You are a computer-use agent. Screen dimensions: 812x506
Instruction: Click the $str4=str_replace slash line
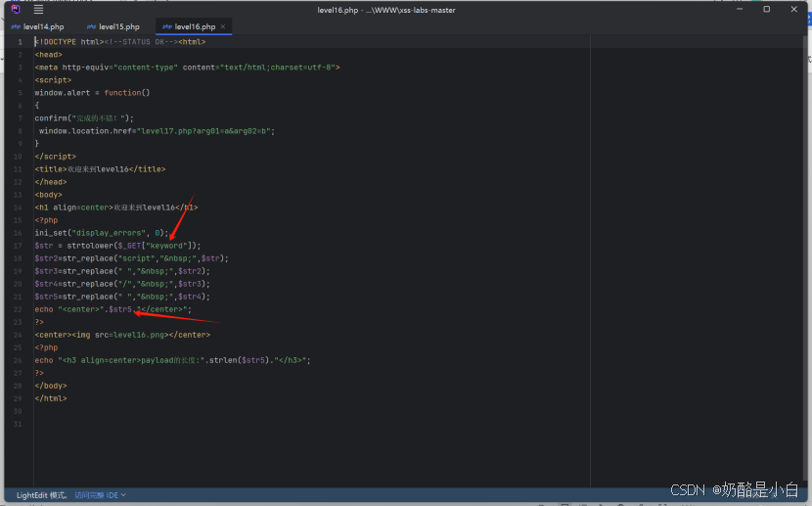pyautogui.click(x=122, y=284)
